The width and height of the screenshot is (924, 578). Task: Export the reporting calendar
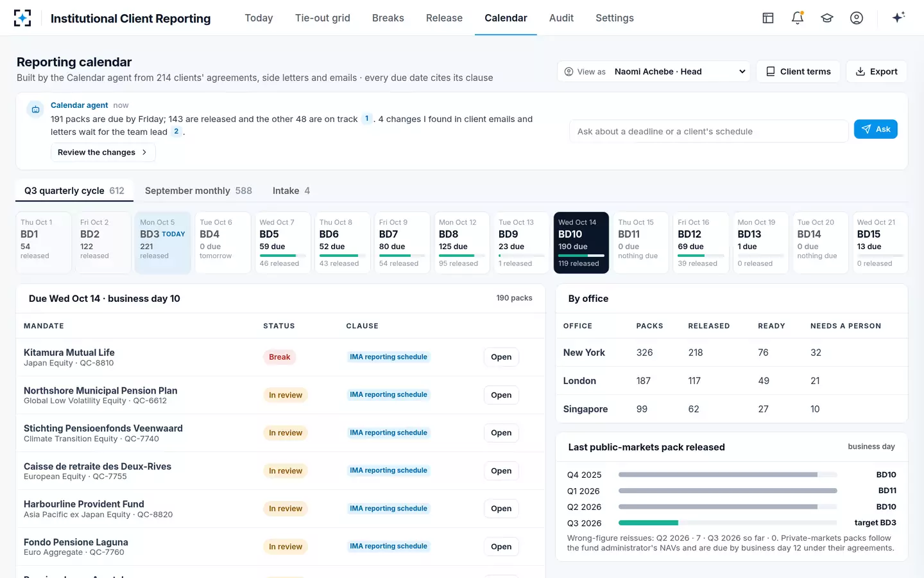coord(877,71)
